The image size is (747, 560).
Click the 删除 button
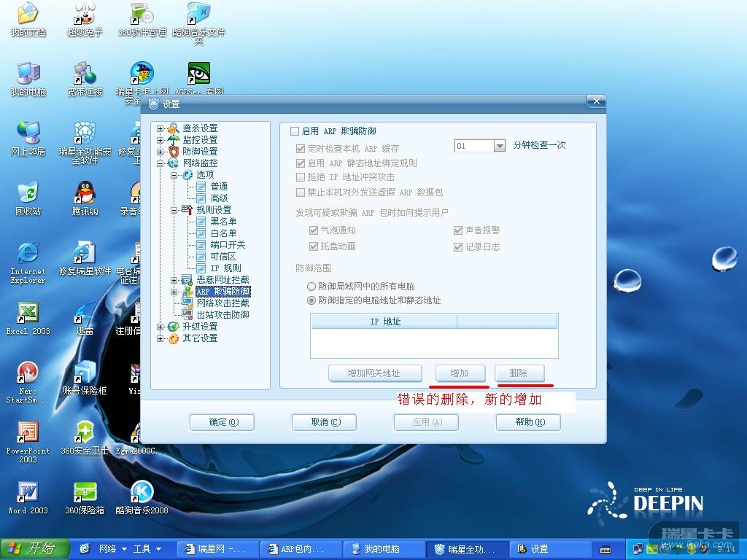[x=519, y=373]
